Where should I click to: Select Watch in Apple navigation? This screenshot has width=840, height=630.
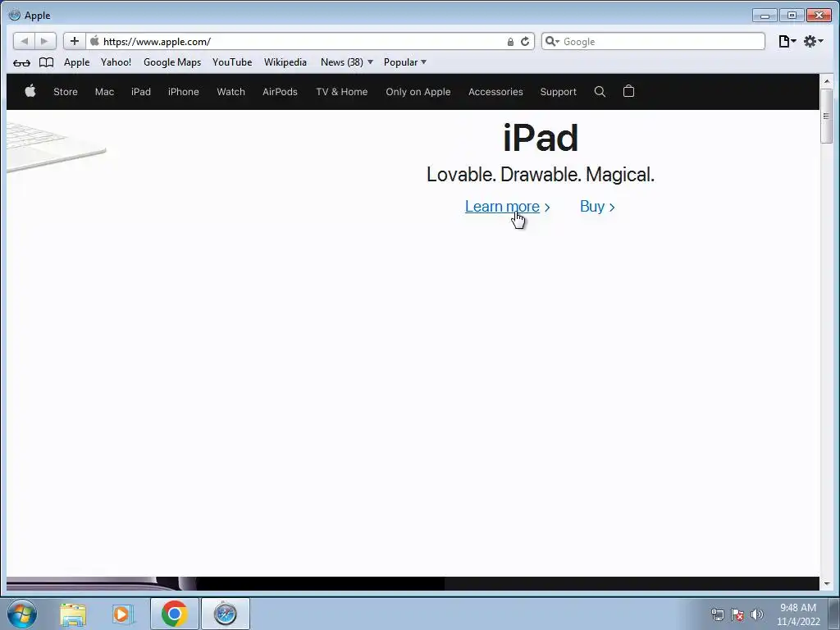pos(231,92)
